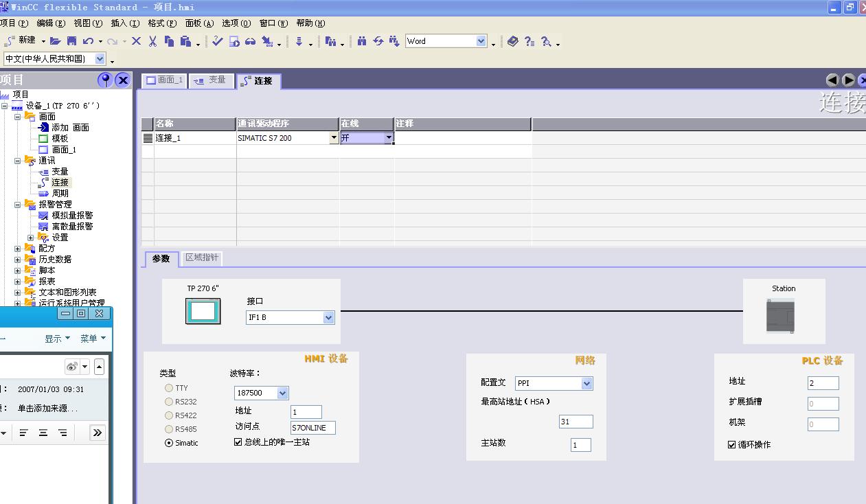This screenshot has width=866, height=504.
Task: Select the Simatic type radio button
Action: (x=169, y=443)
